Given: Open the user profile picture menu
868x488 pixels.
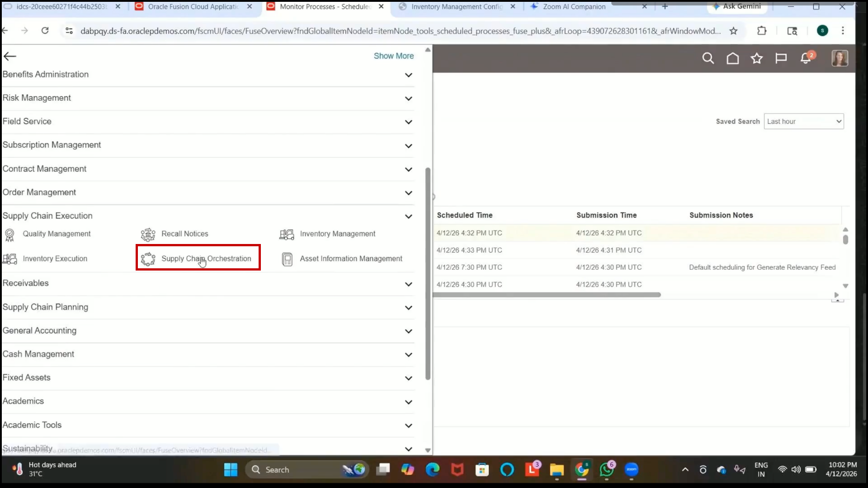Looking at the screenshot, I should click(840, 58).
